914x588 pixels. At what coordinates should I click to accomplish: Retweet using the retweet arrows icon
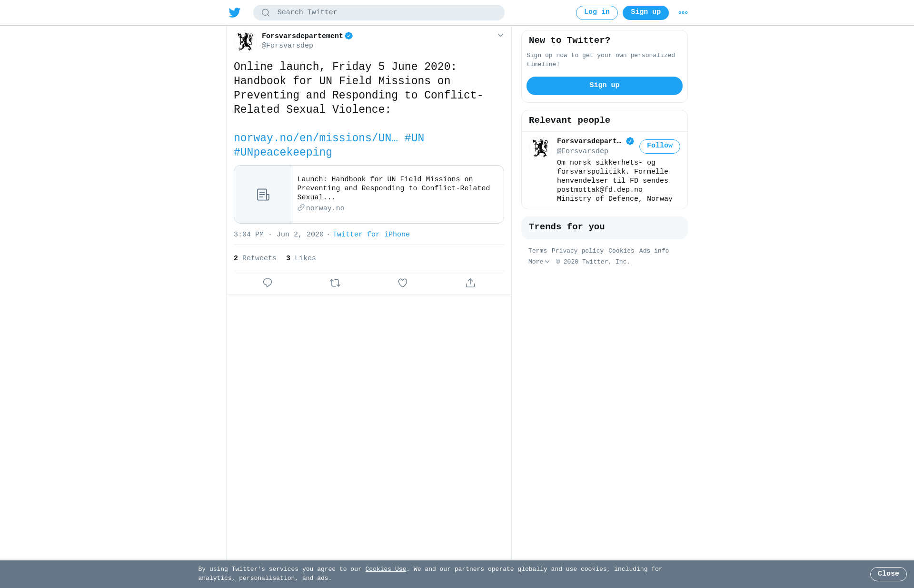(x=335, y=283)
